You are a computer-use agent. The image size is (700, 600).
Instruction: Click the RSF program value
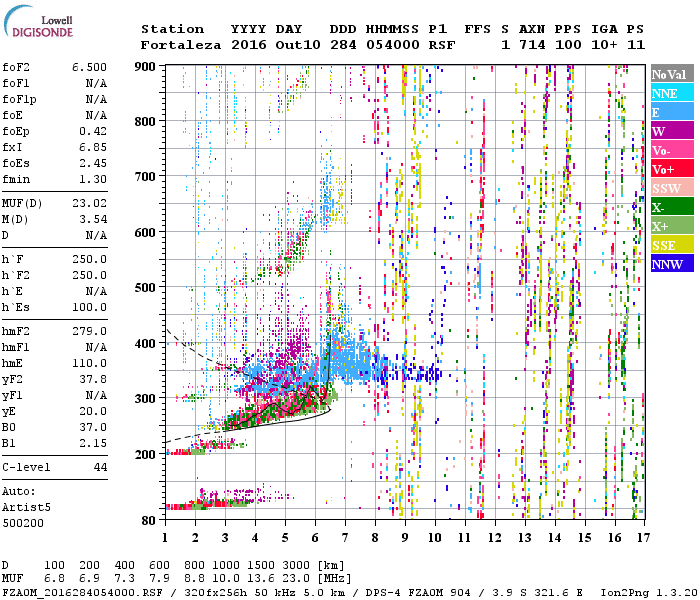(442, 45)
